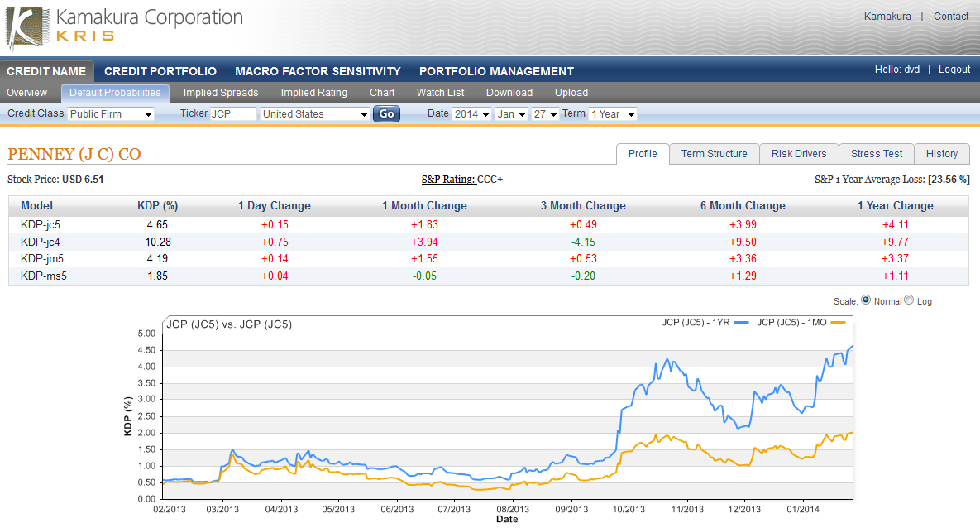Open the Chart subtab
The image size is (980, 528).
pyautogui.click(x=382, y=93)
